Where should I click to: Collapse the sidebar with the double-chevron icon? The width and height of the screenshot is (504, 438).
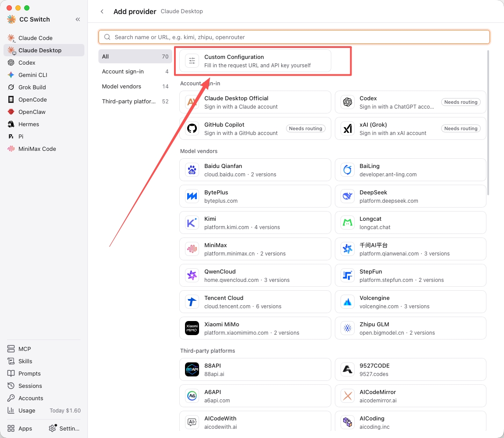pos(78,19)
